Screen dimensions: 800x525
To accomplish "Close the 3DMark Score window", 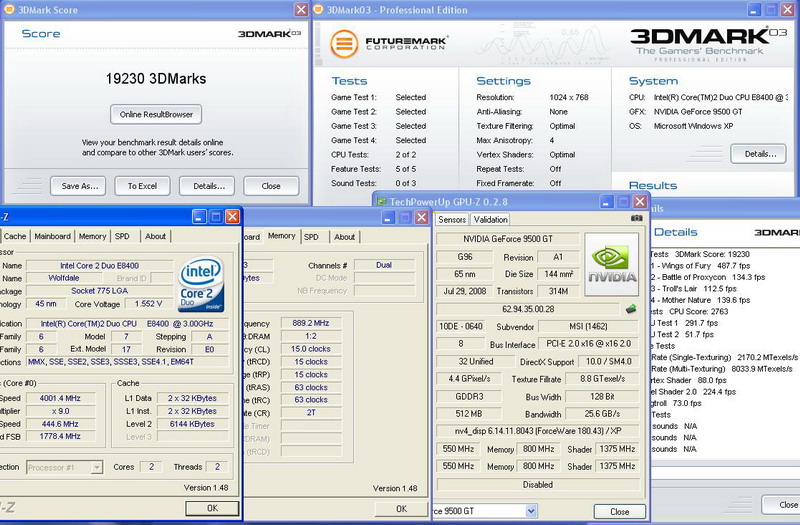I will [x=301, y=9].
